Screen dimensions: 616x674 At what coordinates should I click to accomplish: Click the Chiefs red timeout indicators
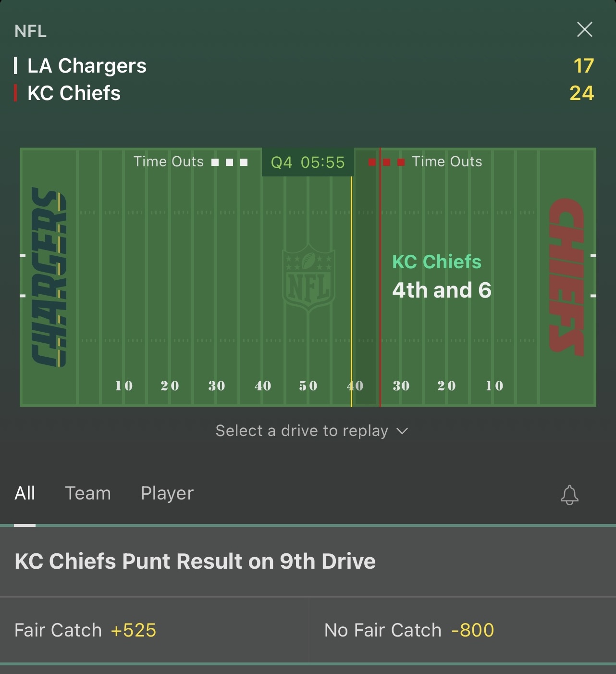click(x=386, y=162)
